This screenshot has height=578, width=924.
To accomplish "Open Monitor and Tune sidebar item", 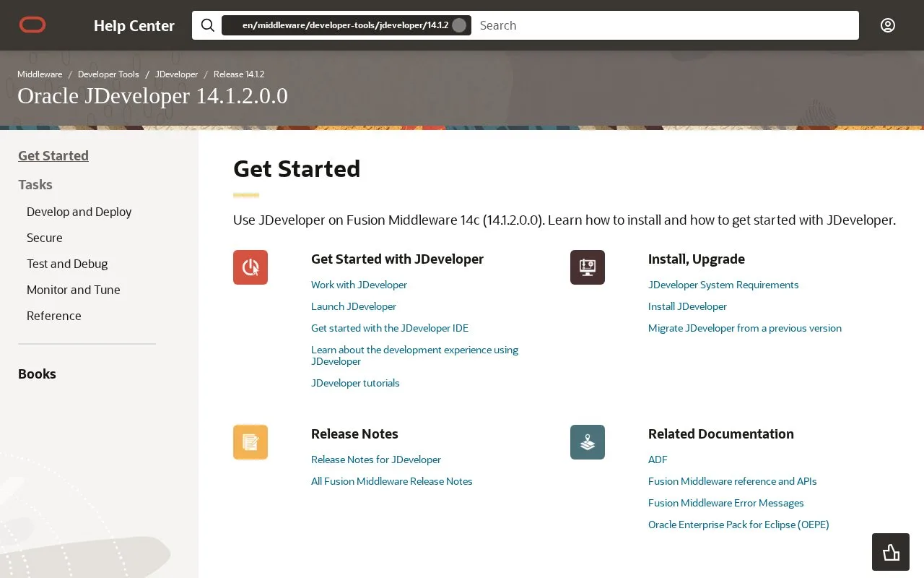I will pyautogui.click(x=74, y=290).
